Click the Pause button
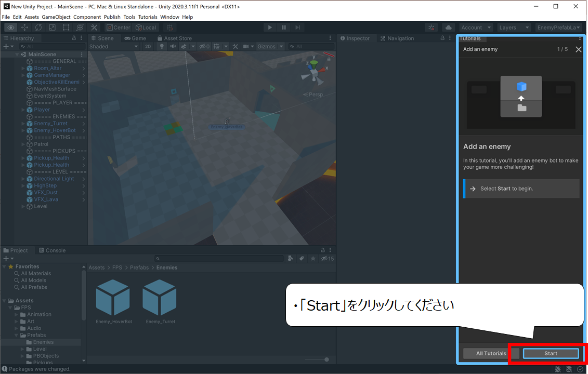The width and height of the screenshot is (588, 374). point(284,28)
